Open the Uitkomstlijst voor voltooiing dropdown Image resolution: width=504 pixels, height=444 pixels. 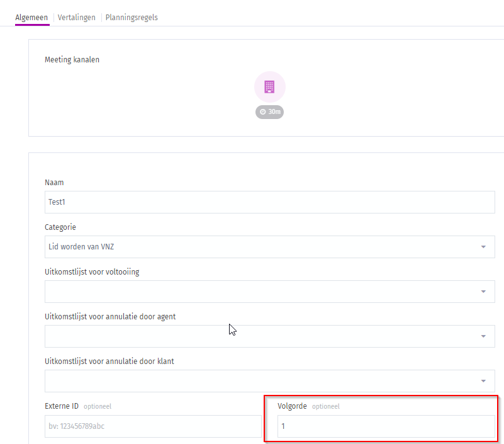click(x=270, y=292)
